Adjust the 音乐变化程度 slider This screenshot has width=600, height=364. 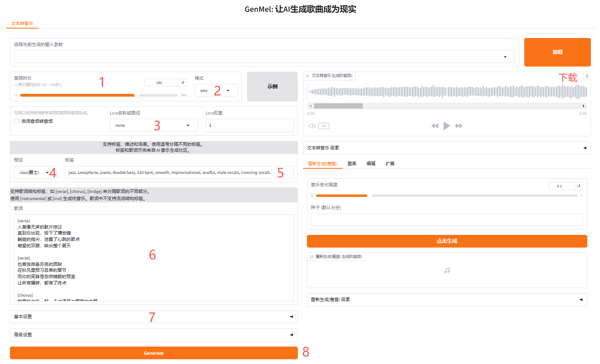tap(447, 196)
